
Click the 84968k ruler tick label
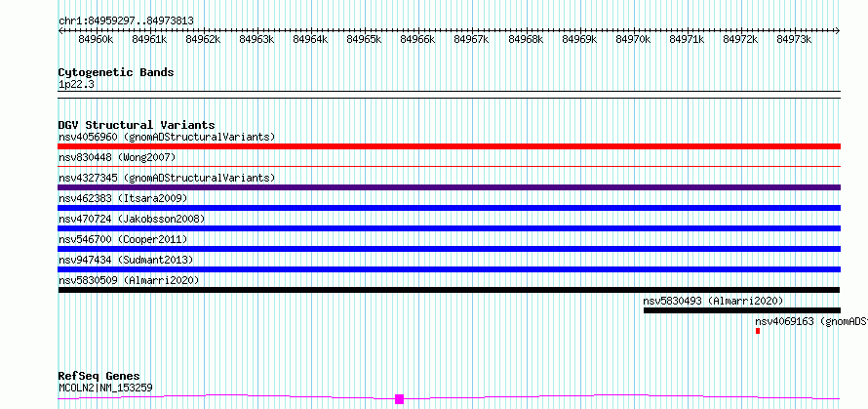pyautogui.click(x=526, y=39)
